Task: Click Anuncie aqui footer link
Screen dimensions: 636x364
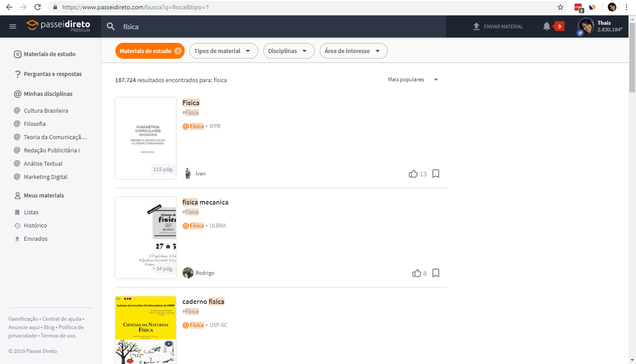Action: tap(24, 327)
